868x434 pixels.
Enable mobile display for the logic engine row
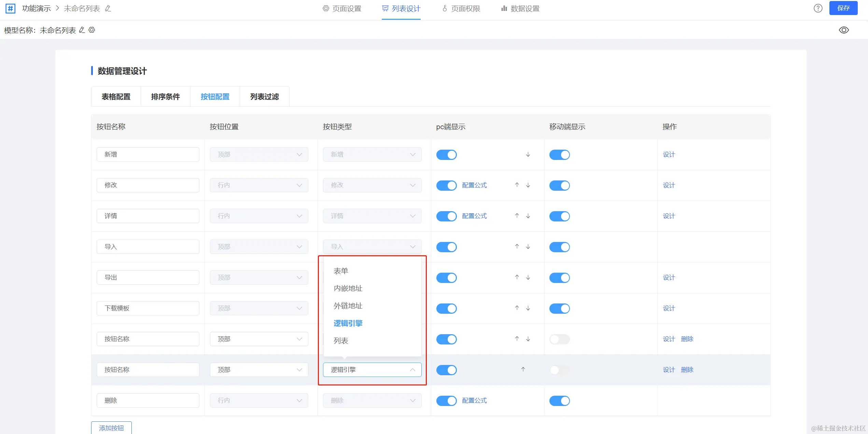click(559, 370)
